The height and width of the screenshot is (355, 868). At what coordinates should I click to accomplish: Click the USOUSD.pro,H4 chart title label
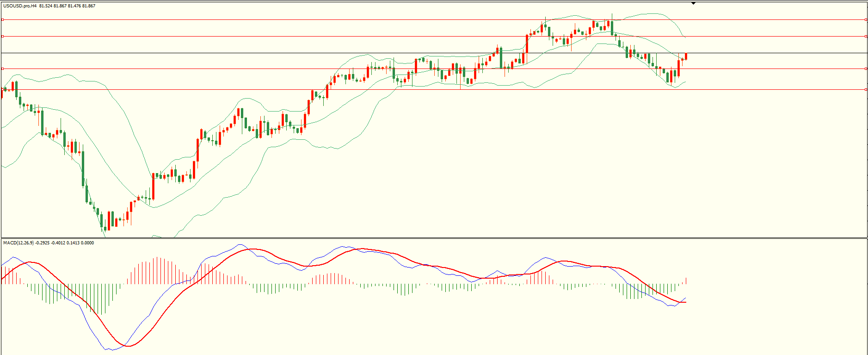coord(20,6)
